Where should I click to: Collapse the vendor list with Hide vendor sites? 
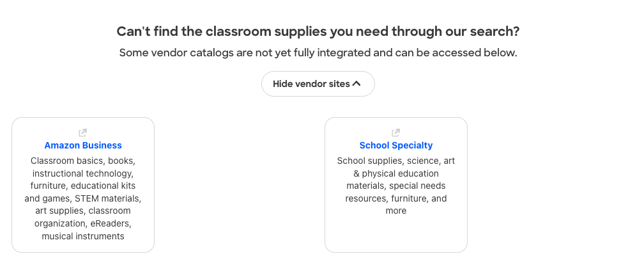[318, 84]
